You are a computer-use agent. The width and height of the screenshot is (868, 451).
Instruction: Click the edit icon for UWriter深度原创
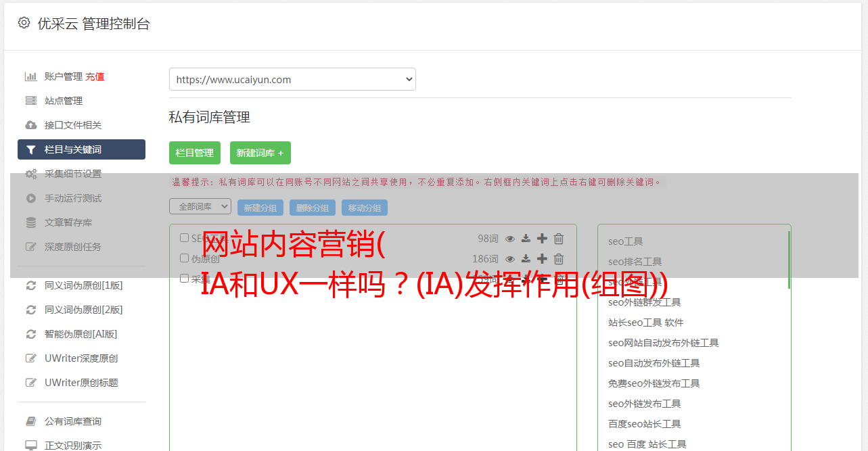pos(31,358)
